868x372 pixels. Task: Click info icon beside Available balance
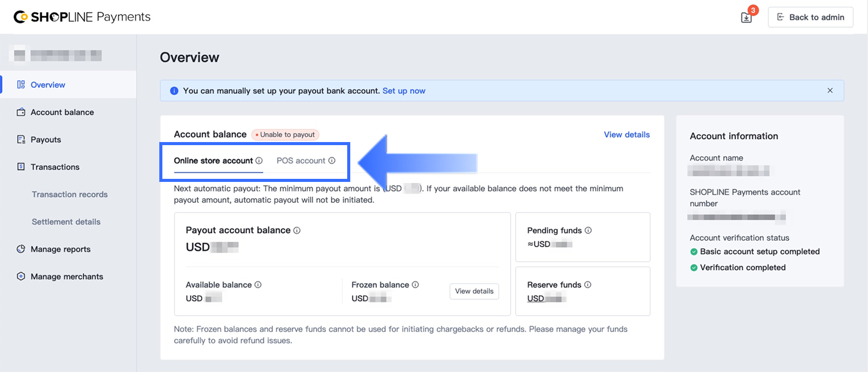(258, 285)
